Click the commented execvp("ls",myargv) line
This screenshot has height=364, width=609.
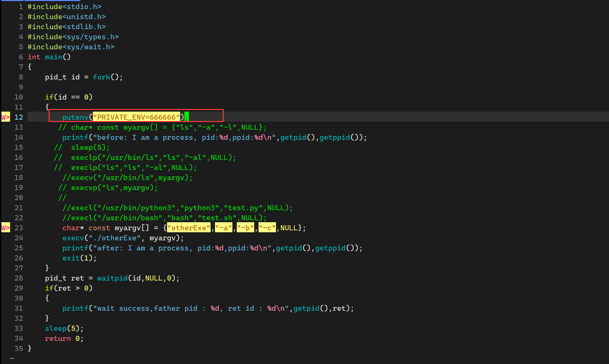point(108,187)
